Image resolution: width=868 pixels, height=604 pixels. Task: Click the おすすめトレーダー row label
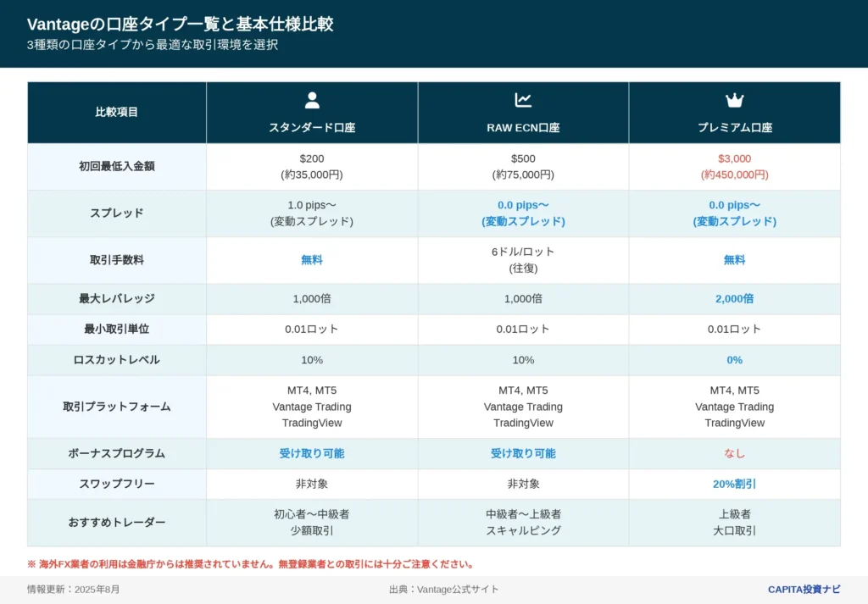117,522
